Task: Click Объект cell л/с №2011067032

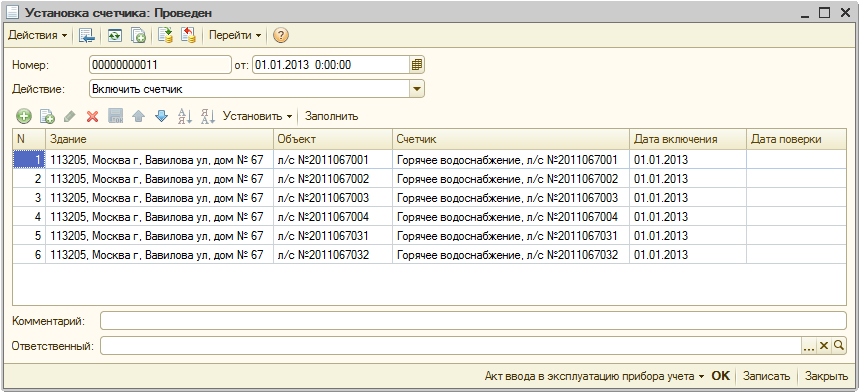Action: tap(333, 255)
